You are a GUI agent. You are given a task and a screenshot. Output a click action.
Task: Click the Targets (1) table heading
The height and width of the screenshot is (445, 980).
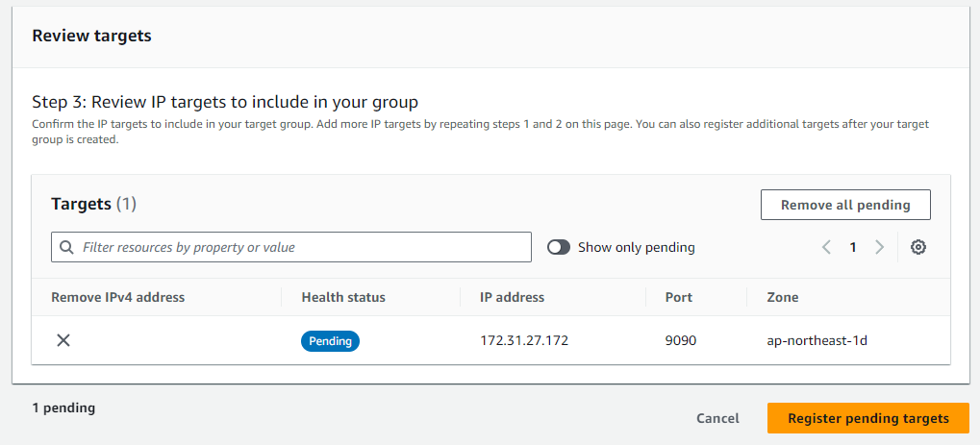(93, 204)
